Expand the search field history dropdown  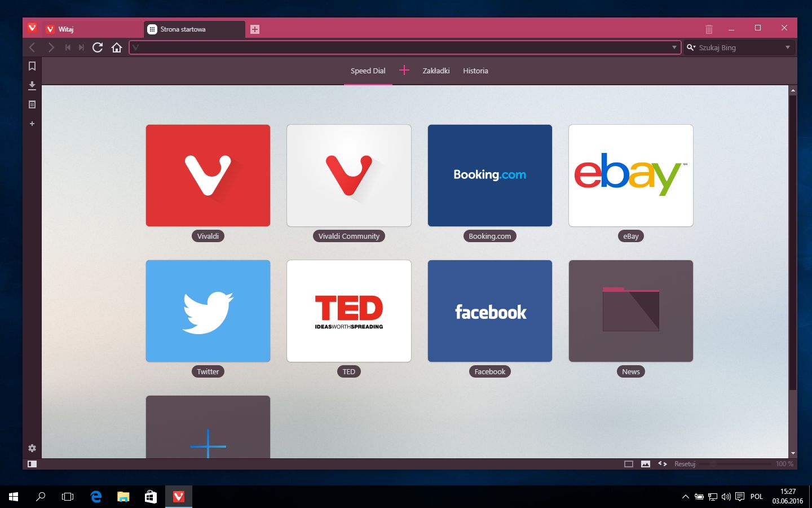coord(788,47)
